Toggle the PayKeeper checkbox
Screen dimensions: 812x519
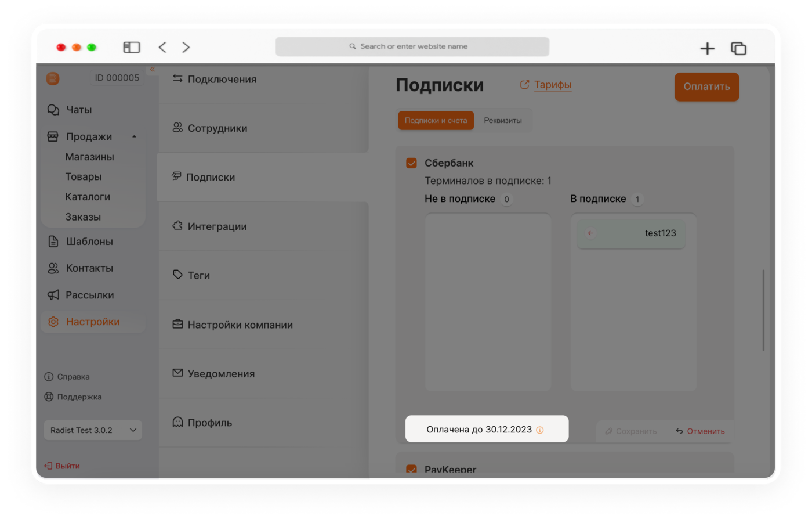(x=412, y=469)
